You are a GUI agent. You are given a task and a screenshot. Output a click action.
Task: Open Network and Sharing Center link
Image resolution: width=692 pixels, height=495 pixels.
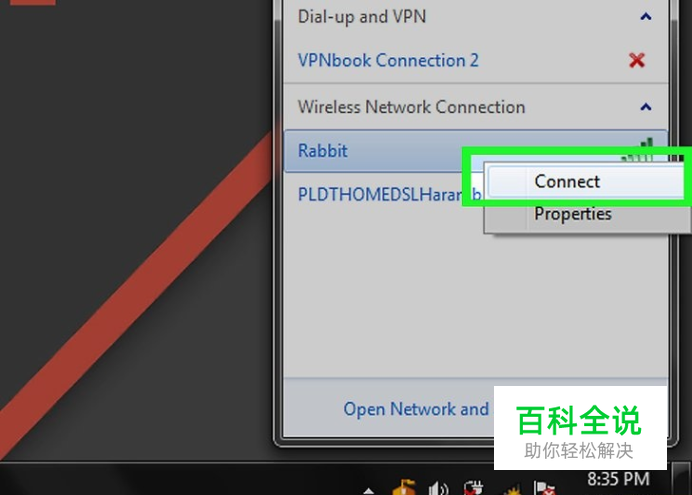click(416, 409)
